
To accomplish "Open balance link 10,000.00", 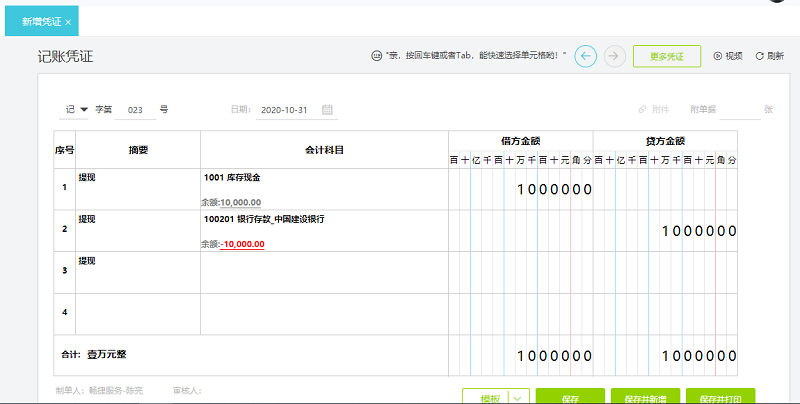I will click(x=240, y=203).
